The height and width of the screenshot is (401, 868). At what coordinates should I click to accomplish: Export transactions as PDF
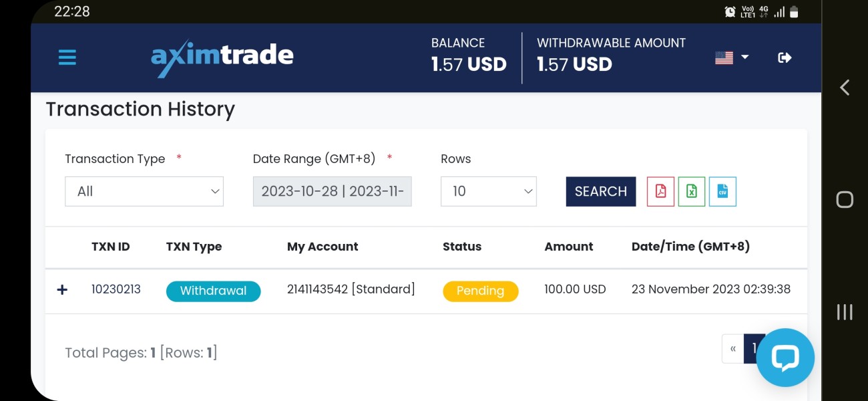(x=660, y=192)
